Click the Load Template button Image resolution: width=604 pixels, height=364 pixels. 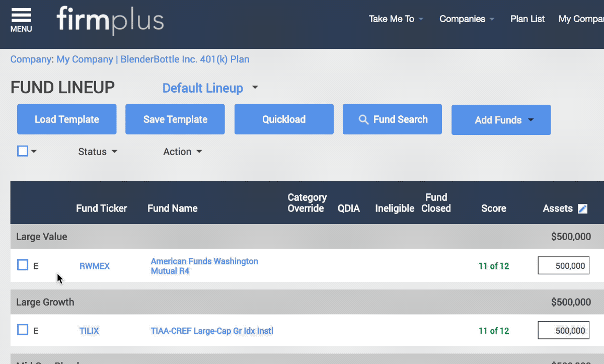point(67,119)
